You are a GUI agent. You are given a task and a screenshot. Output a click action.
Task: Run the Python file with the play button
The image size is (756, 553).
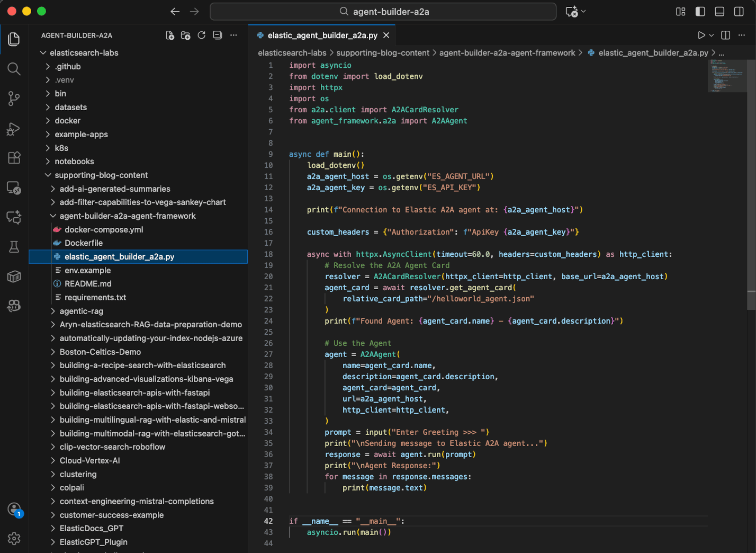point(701,35)
